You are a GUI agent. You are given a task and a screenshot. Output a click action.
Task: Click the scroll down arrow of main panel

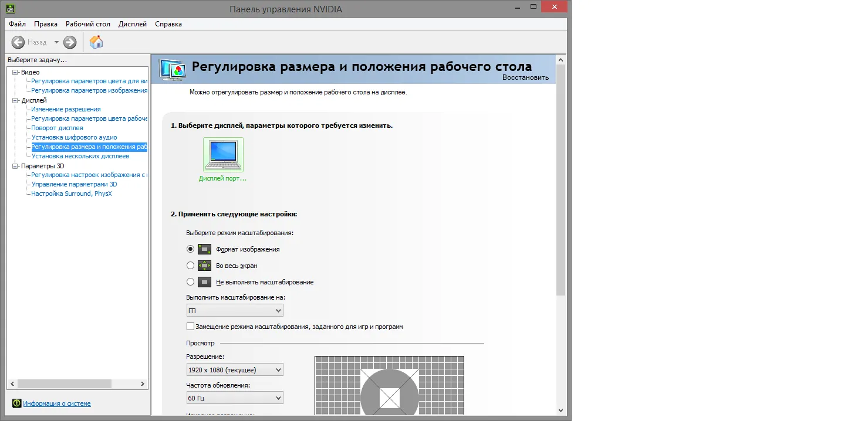(x=560, y=410)
